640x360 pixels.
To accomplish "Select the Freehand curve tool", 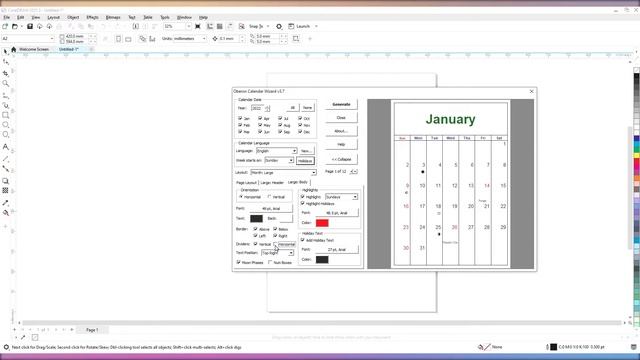I will coord(5,96).
